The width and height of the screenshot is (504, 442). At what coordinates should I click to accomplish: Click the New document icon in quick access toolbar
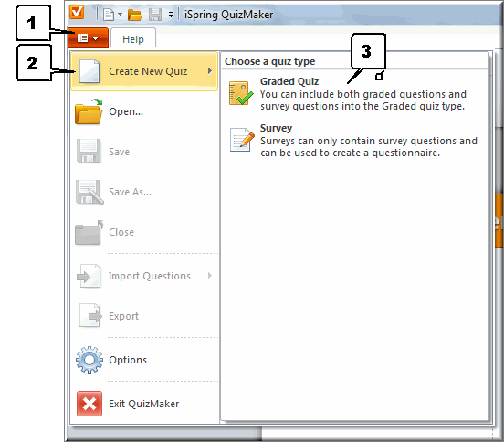point(109,15)
